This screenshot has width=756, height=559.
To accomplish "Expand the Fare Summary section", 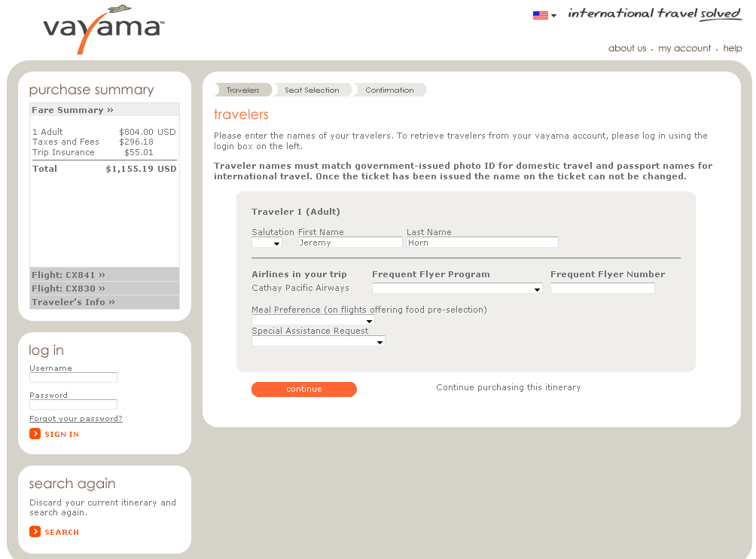I will pos(73,110).
